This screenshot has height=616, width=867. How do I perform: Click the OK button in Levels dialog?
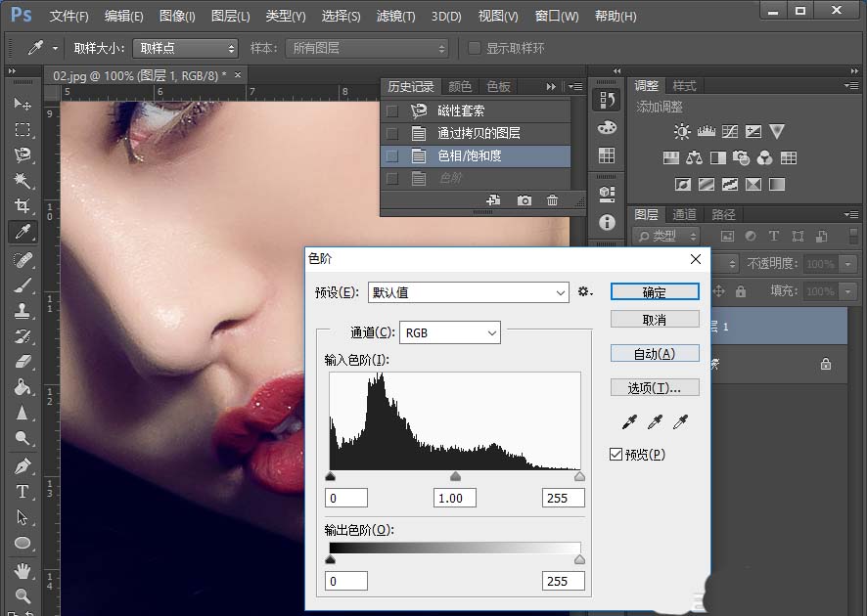click(654, 292)
